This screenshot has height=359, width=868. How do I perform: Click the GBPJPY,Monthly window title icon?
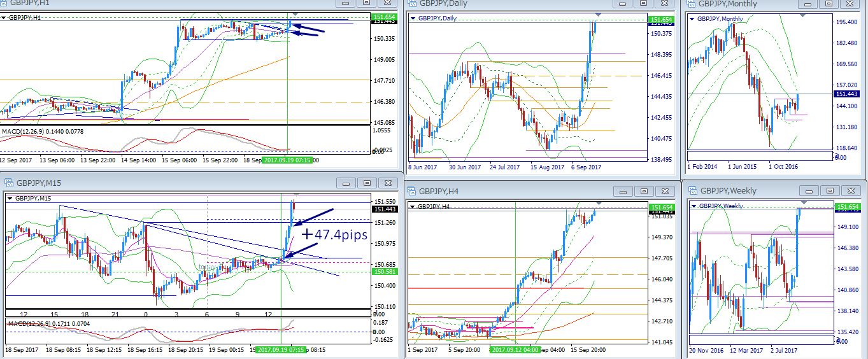point(691,4)
